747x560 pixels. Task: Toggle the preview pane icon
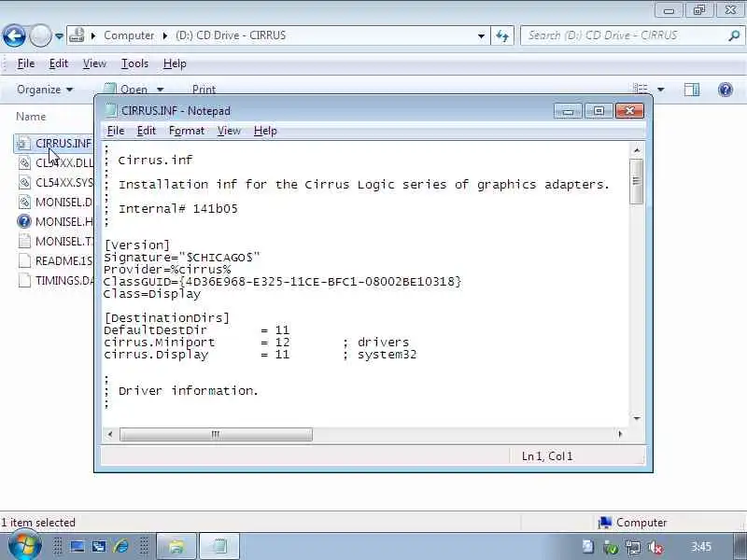click(x=692, y=90)
